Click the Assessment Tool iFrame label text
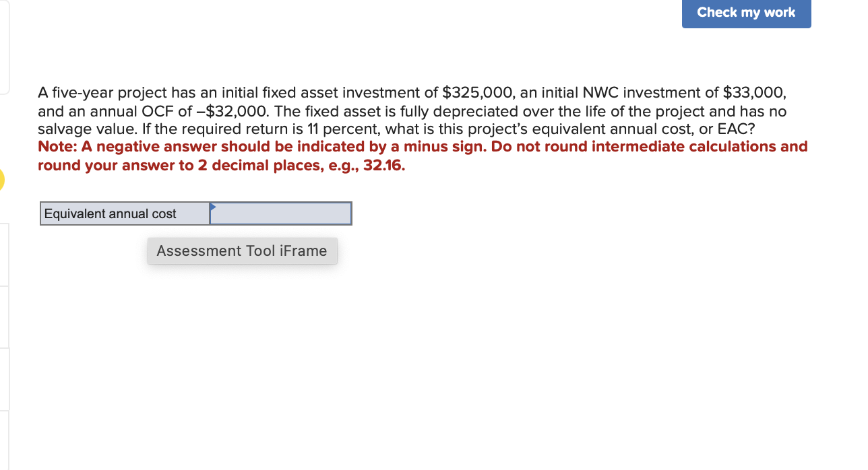Viewport: 868px width, 470px height. 242,250
